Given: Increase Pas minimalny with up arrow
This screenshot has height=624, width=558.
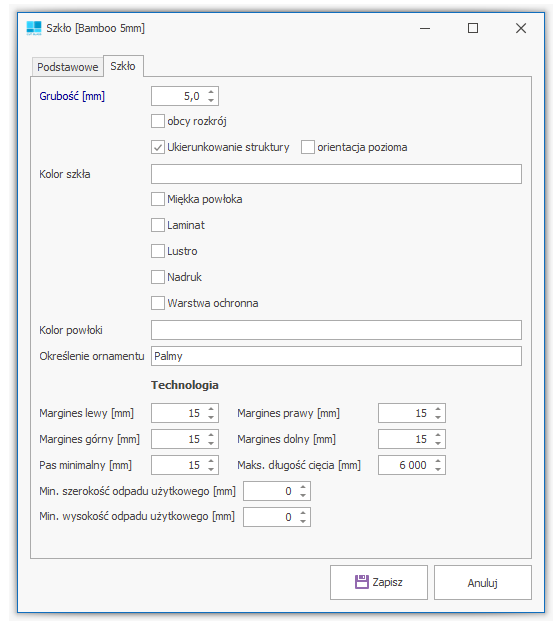Looking at the screenshot, I should (211, 461).
